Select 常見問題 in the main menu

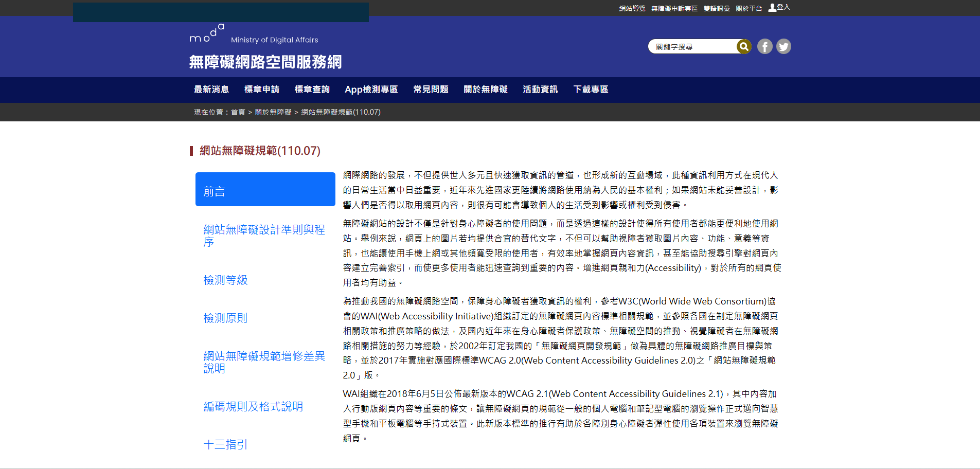point(431,89)
